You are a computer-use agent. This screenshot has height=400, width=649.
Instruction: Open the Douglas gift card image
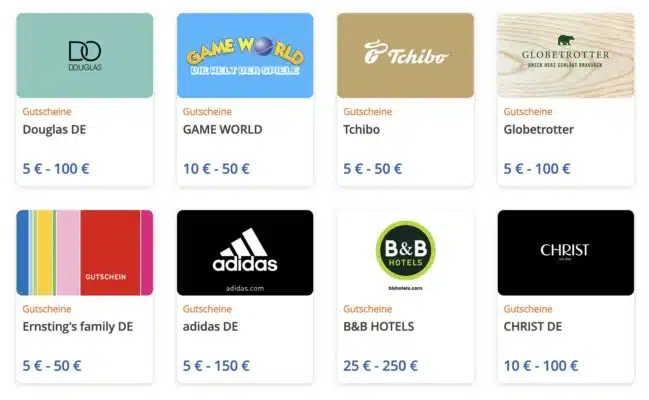84,55
